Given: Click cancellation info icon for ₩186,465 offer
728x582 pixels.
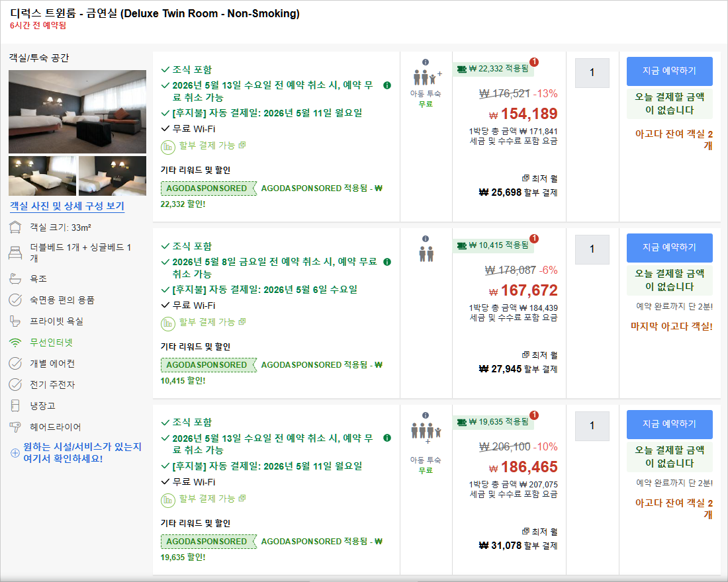Looking at the screenshot, I should click(387, 438).
